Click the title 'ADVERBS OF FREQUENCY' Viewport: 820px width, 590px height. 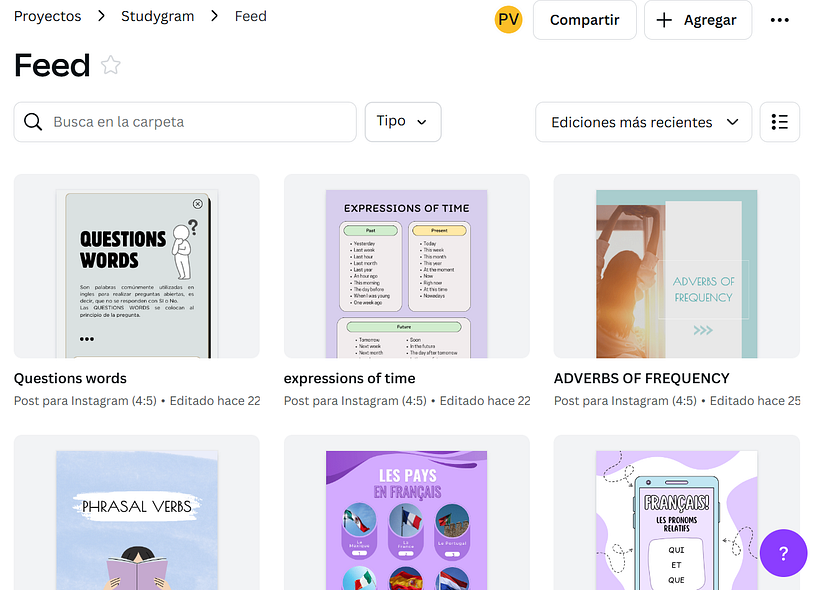[642, 378]
